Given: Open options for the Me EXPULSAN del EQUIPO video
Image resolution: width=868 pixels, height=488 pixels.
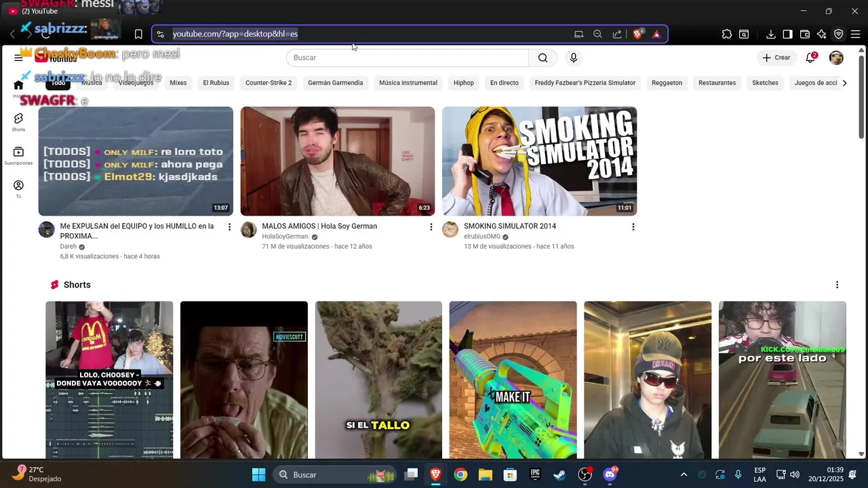Looking at the screenshot, I should click(x=229, y=226).
